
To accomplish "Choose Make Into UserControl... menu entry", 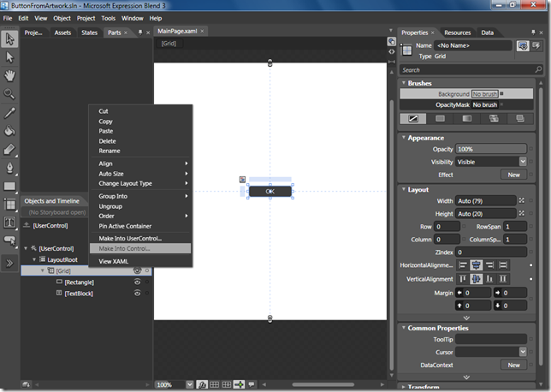I will pyautogui.click(x=140, y=238).
